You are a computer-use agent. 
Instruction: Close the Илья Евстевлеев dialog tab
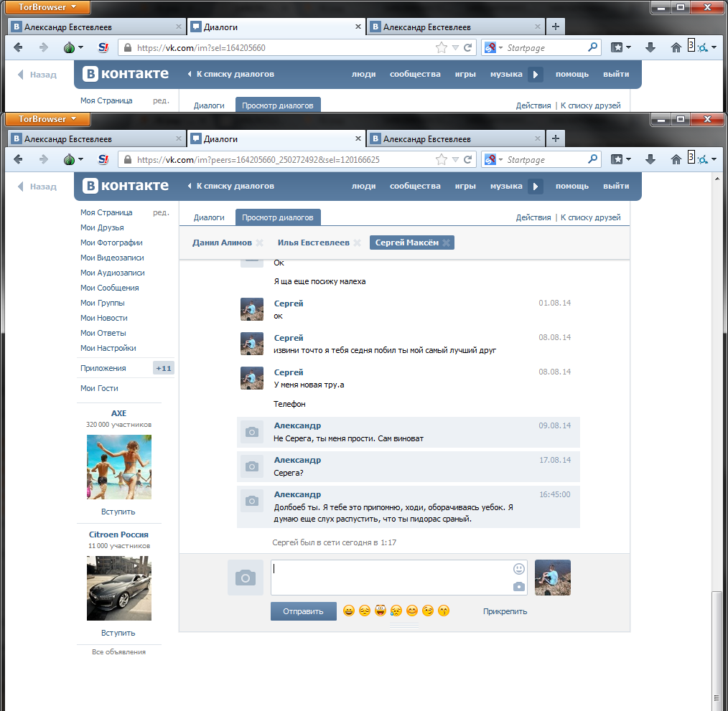coord(357,243)
